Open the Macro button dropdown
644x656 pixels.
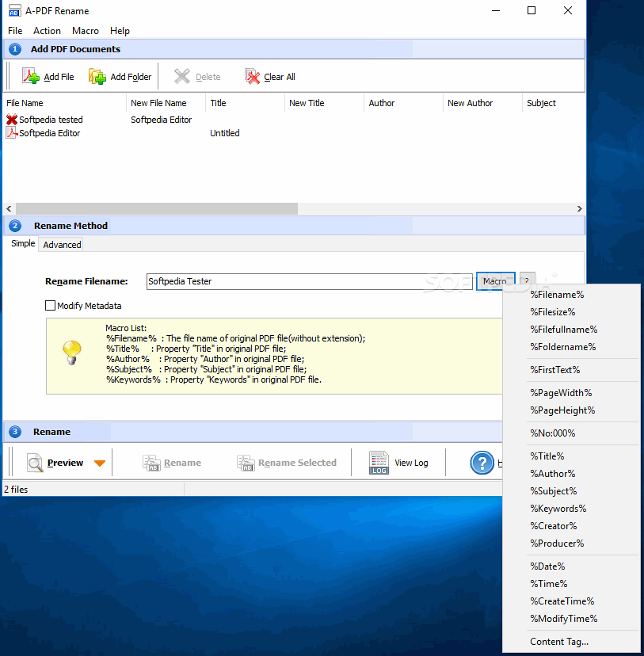coord(496,281)
